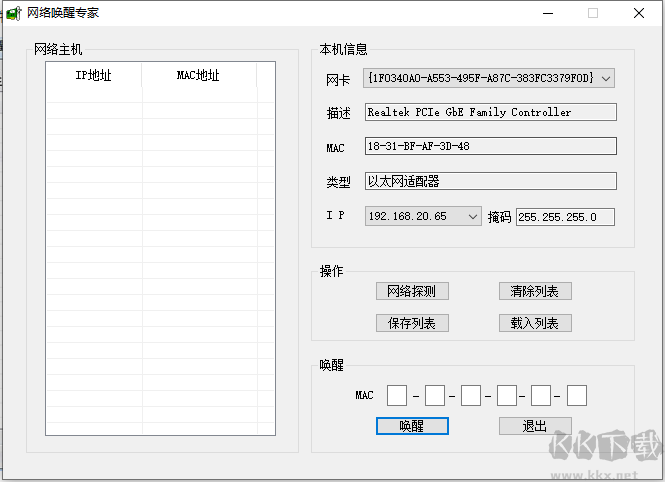This screenshot has height=482, width=665.
Task: Focus the MAC field showing 18-31-BF-AF-3D-48
Action: (x=491, y=146)
